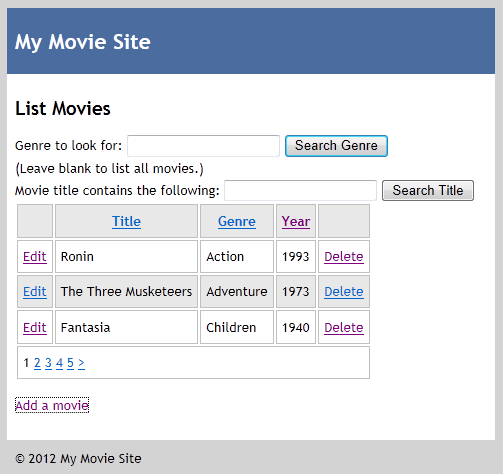
Task: Open the Add a movie link
Action: (52, 405)
